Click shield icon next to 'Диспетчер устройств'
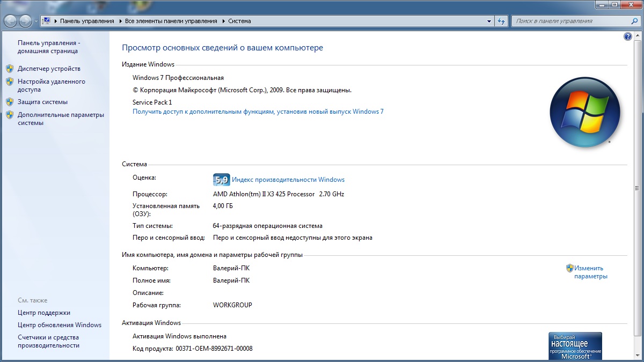Viewport: 644px width, 362px height. [10, 69]
